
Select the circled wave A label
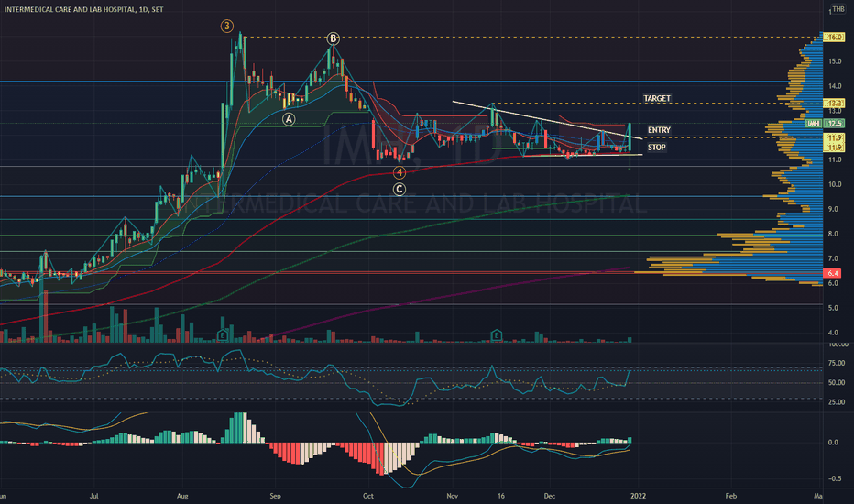pos(289,119)
